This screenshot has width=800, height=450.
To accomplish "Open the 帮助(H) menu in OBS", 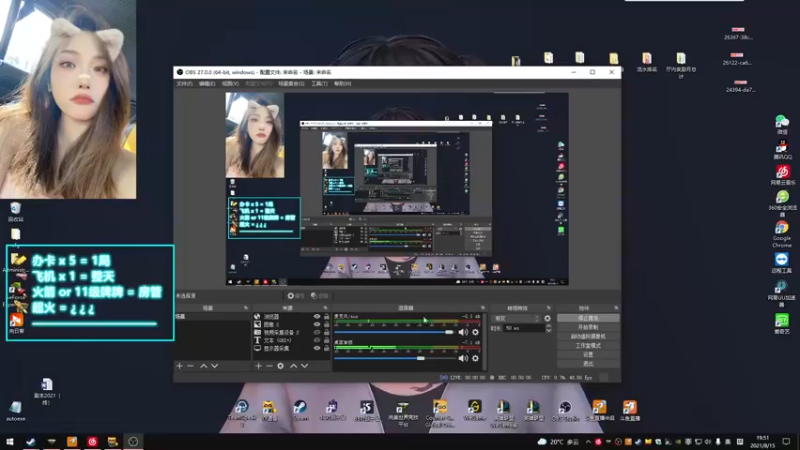I will (343, 84).
